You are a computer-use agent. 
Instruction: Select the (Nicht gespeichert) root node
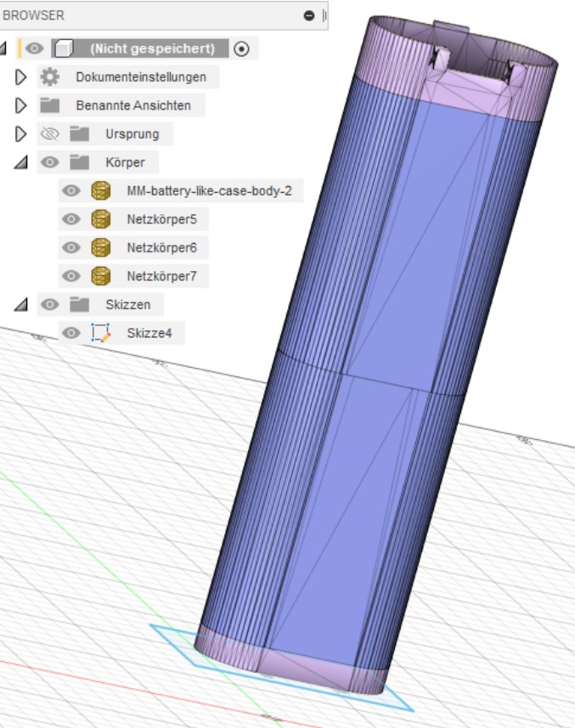(152, 48)
